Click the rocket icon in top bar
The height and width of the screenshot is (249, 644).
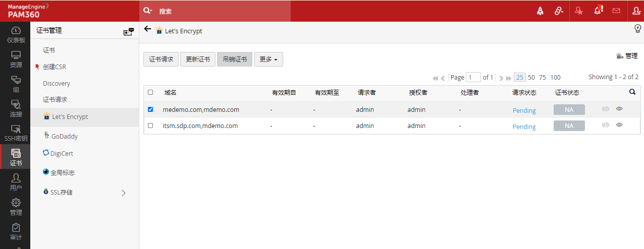(540, 11)
